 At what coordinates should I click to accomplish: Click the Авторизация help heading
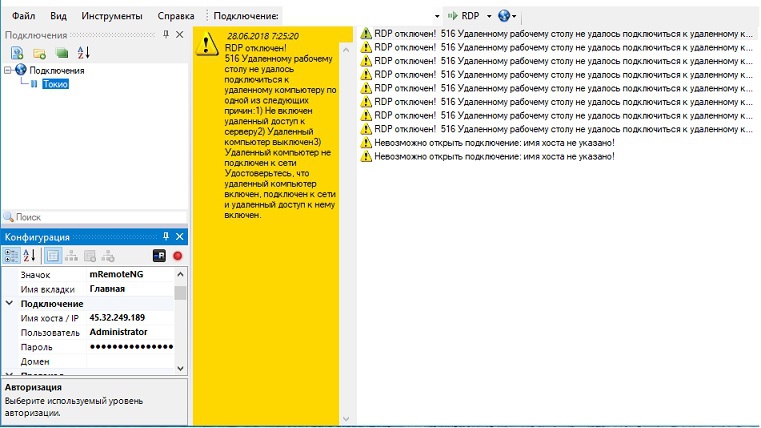33,387
